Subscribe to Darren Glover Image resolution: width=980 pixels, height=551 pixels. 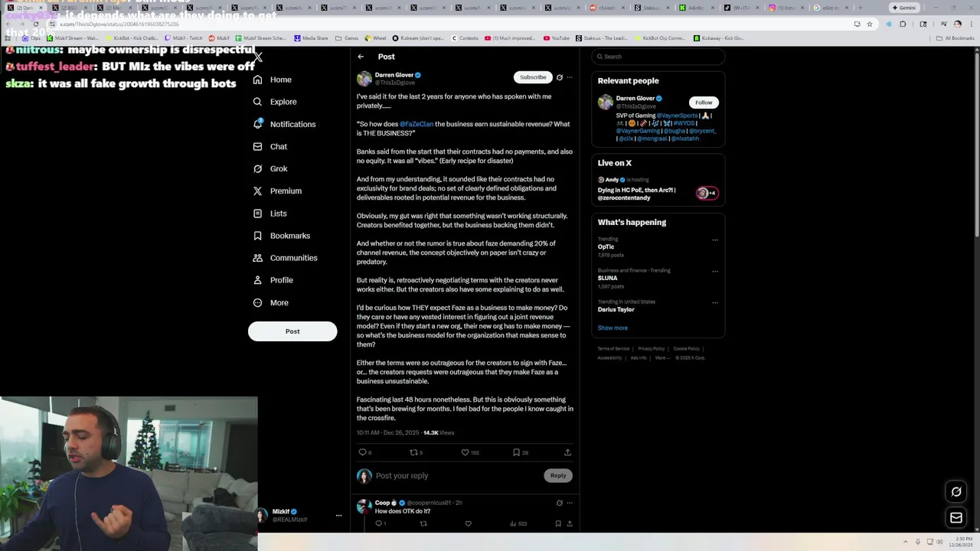[533, 77]
